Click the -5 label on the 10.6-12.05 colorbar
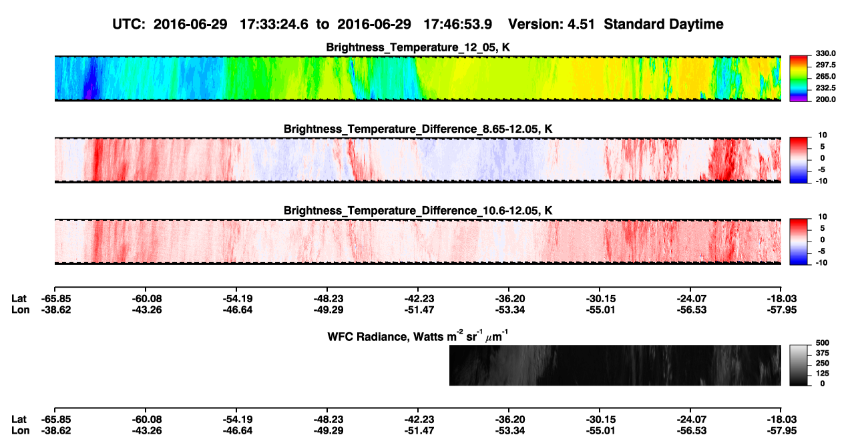Viewport: 868px width, 445px height. tap(822, 252)
